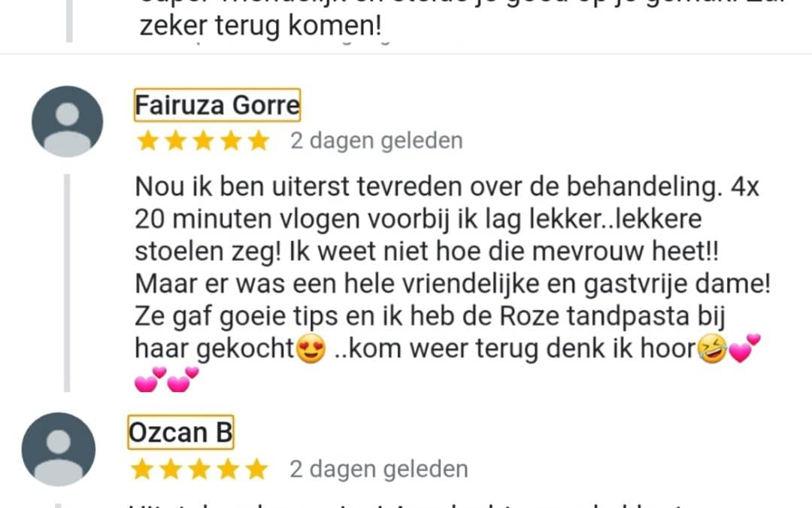Click review text starting "Nou ik ben uiterst"
The width and height of the screenshot is (812, 508).
[453, 267]
